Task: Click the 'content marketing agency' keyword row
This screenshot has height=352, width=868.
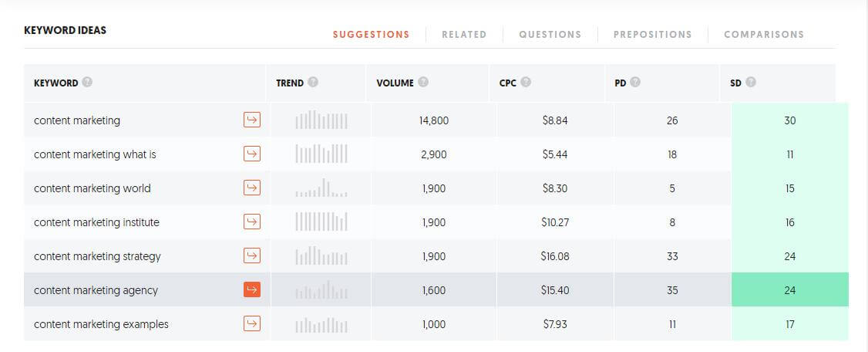Action: (436, 290)
